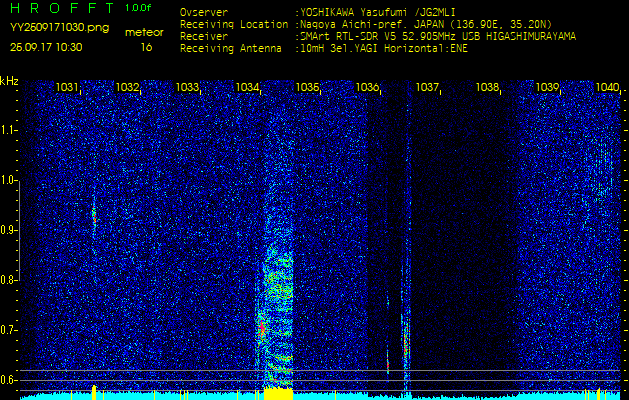Click the time marker 1038
The width and height of the screenshot is (629, 400).
point(487,87)
